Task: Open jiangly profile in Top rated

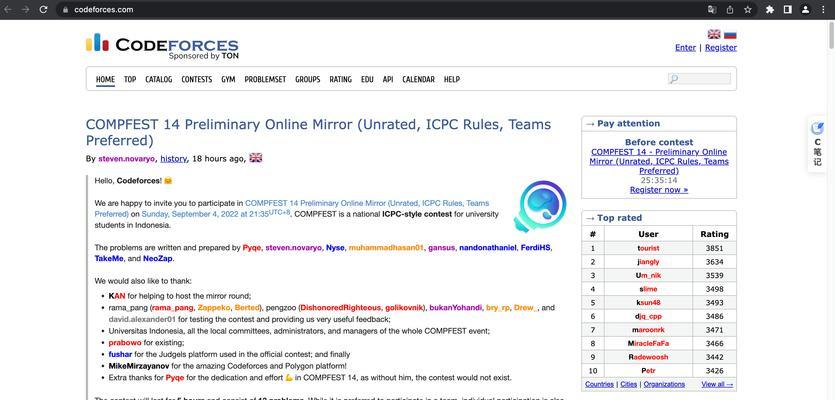Action: click(648, 262)
